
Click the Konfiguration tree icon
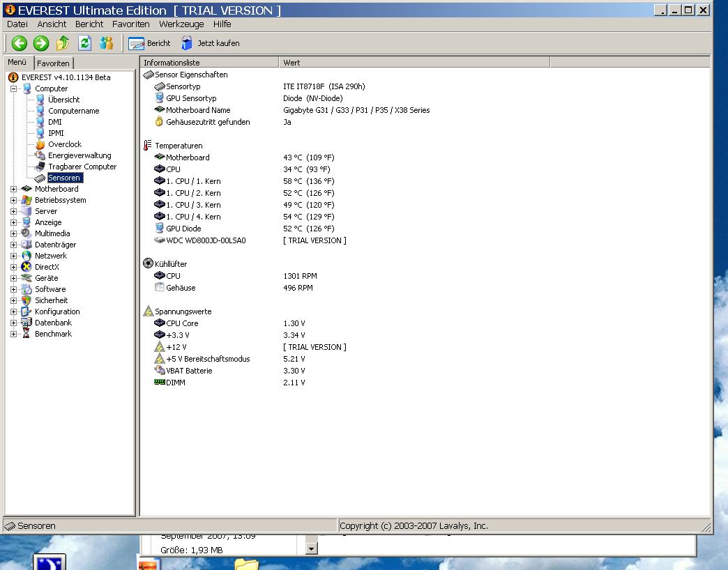[x=26, y=311]
